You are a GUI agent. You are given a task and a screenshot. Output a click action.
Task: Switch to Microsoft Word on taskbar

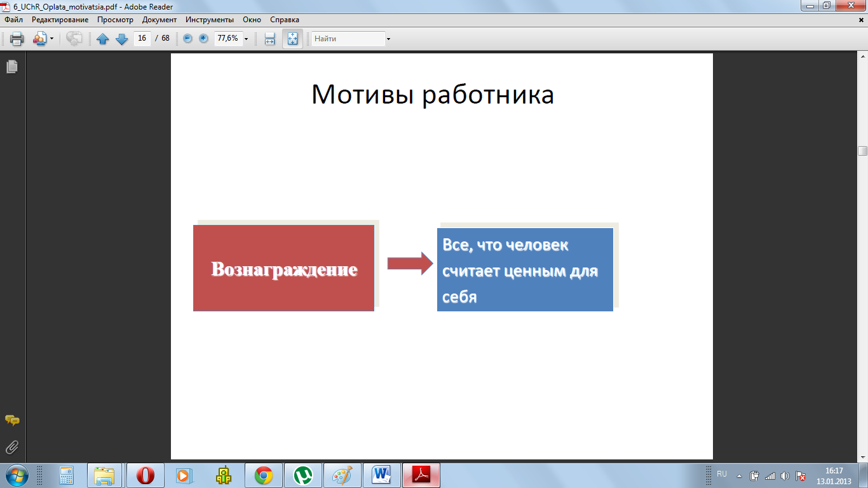382,475
